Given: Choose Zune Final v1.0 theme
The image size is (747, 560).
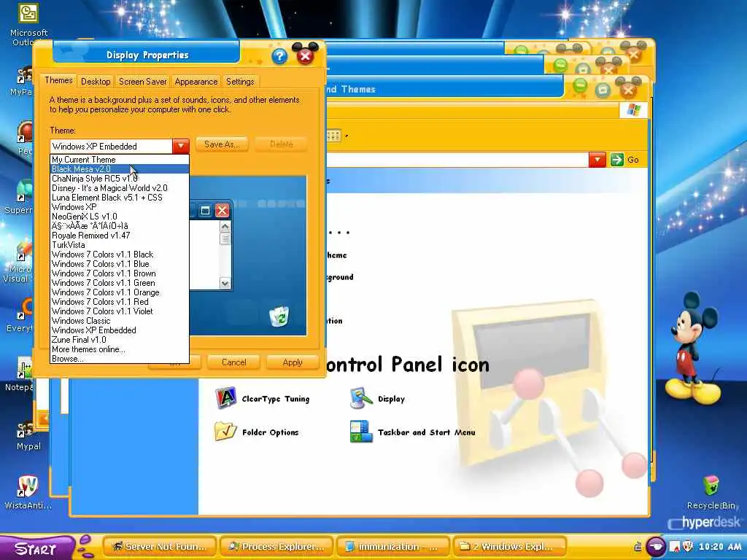Looking at the screenshot, I should [x=120, y=340].
